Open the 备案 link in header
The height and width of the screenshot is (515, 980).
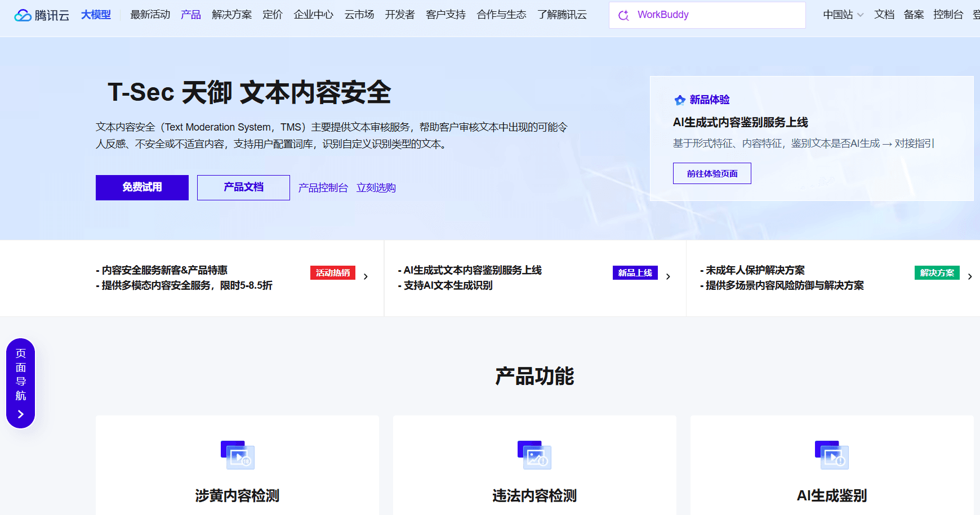(x=914, y=15)
